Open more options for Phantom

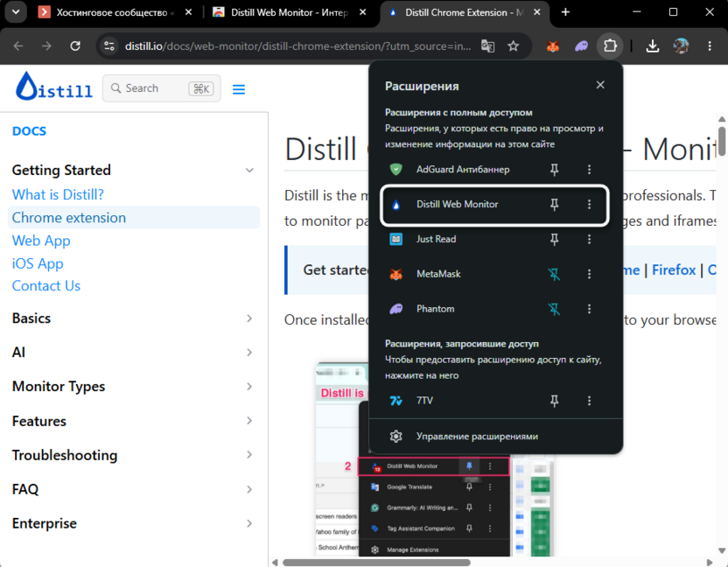tap(589, 309)
